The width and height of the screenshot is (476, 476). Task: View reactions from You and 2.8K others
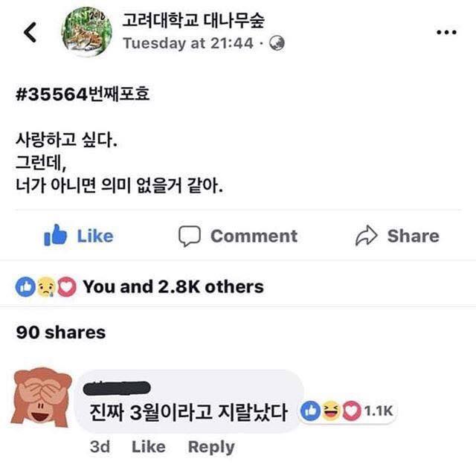pyautogui.click(x=173, y=286)
